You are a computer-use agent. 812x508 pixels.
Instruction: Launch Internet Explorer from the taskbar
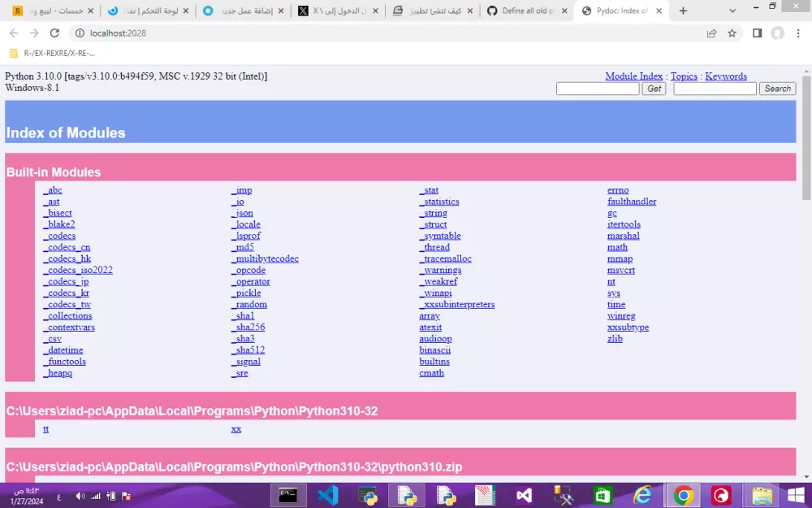(642, 496)
